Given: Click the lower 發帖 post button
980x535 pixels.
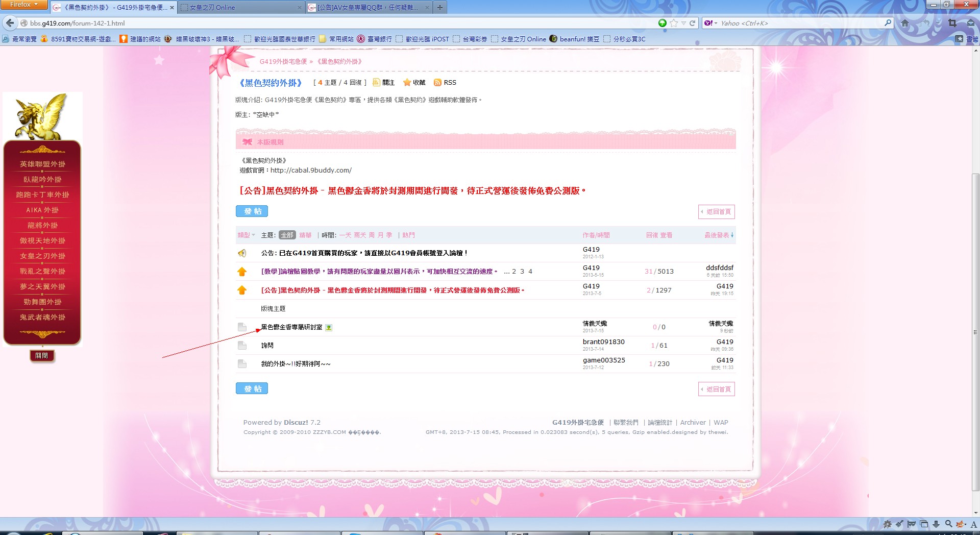Looking at the screenshot, I should point(252,389).
